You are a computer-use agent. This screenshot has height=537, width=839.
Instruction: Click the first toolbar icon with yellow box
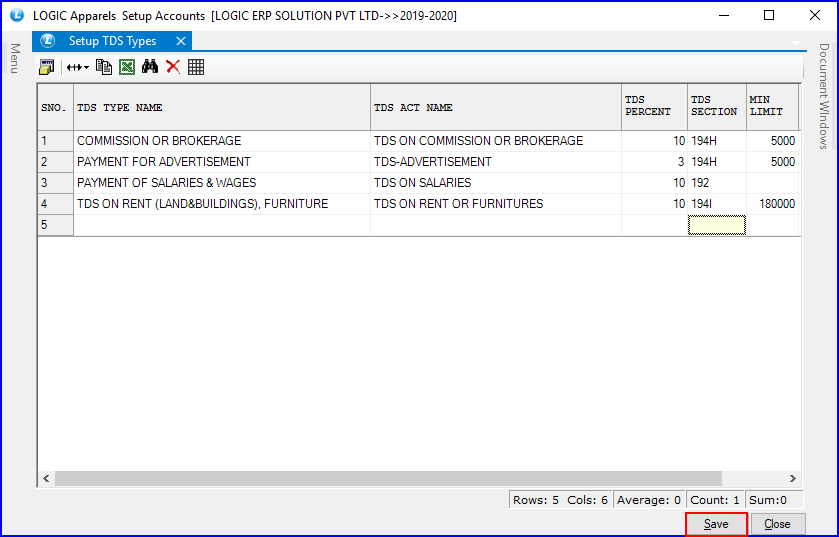coord(47,67)
